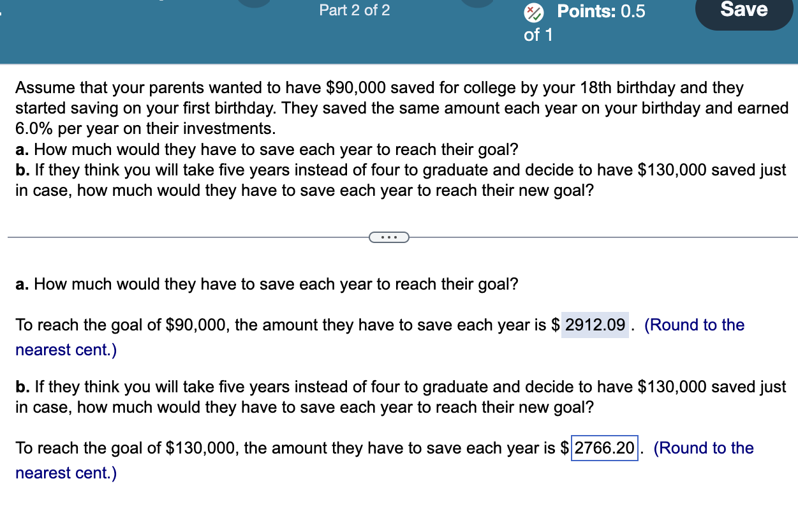Screen dimensions: 798x532
Task: Click the three-dot pill between question and answers
Action: point(389,237)
